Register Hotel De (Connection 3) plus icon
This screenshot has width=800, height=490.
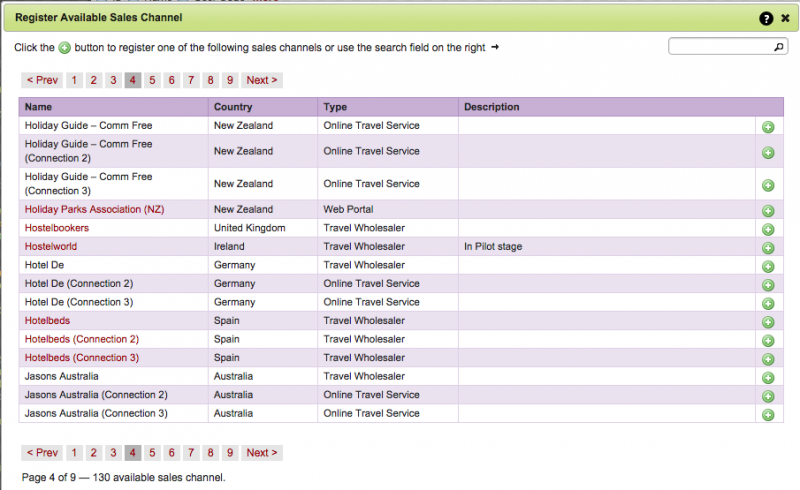point(768,304)
